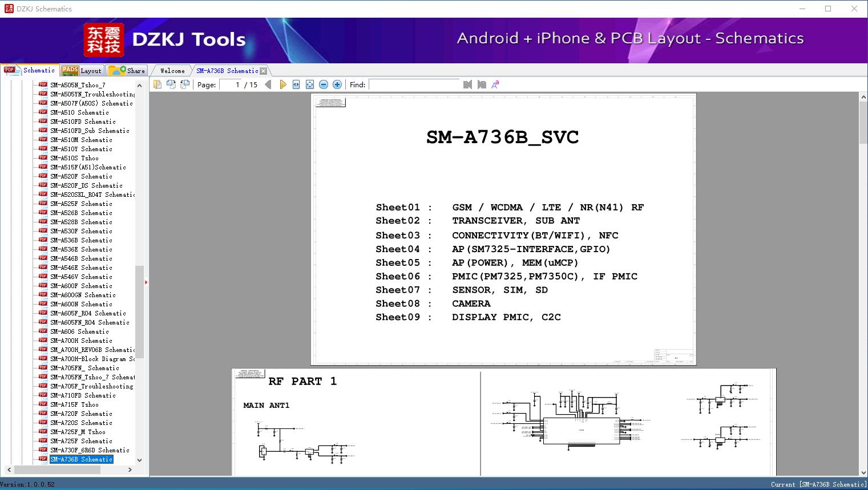868x490 pixels.
Task: Click the tree horizontal scroll left arrow
Action: click(x=8, y=470)
